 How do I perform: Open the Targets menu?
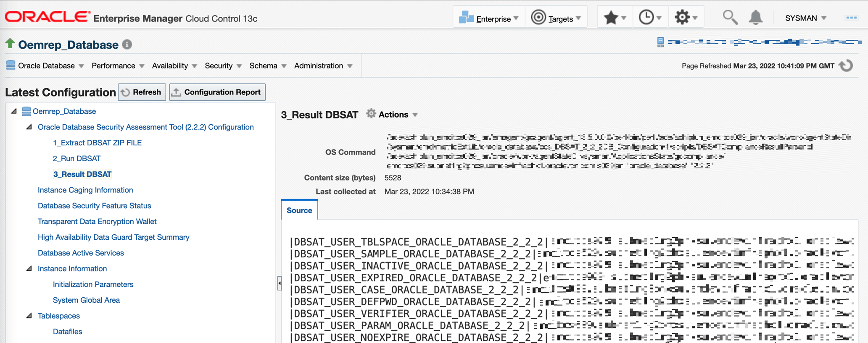click(556, 18)
